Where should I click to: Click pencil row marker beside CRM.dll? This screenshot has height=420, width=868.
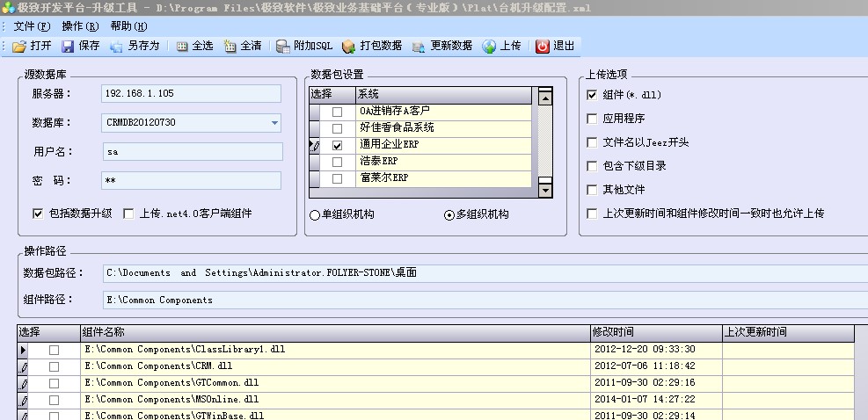pyautogui.click(x=23, y=367)
